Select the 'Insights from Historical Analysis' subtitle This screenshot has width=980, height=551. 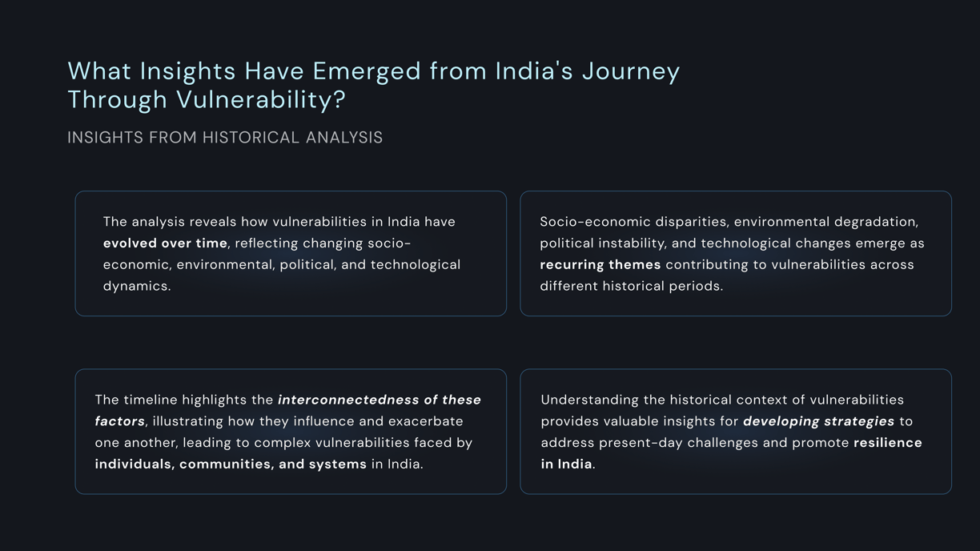tap(225, 138)
